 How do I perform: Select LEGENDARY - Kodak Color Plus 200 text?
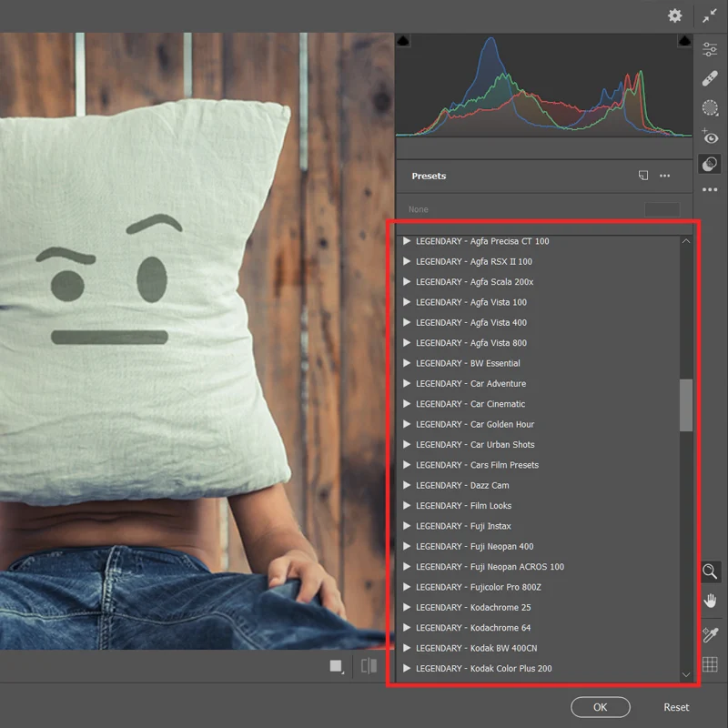484,669
